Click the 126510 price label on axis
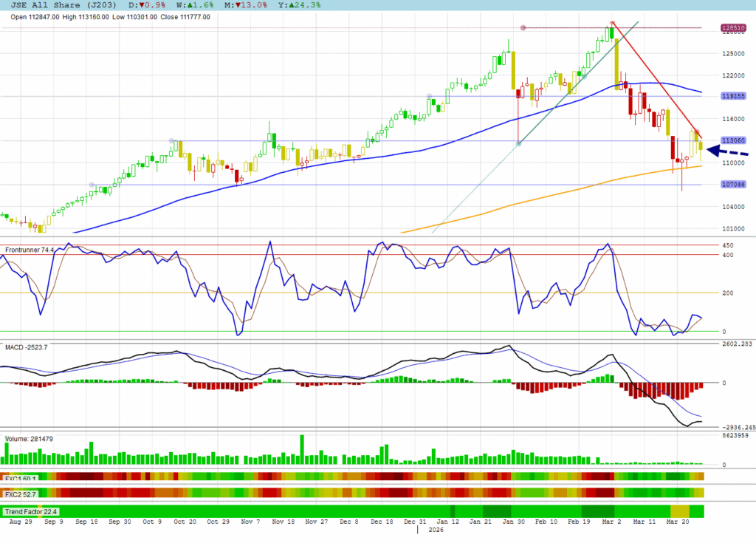 (732, 28)
